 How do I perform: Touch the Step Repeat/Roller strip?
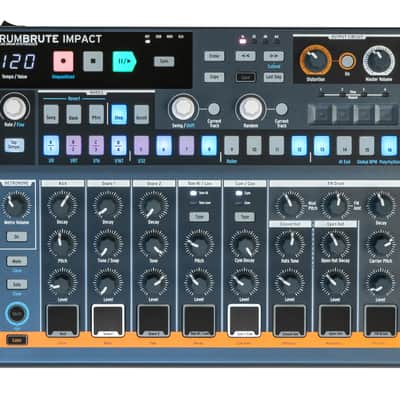tap(353, 114)
